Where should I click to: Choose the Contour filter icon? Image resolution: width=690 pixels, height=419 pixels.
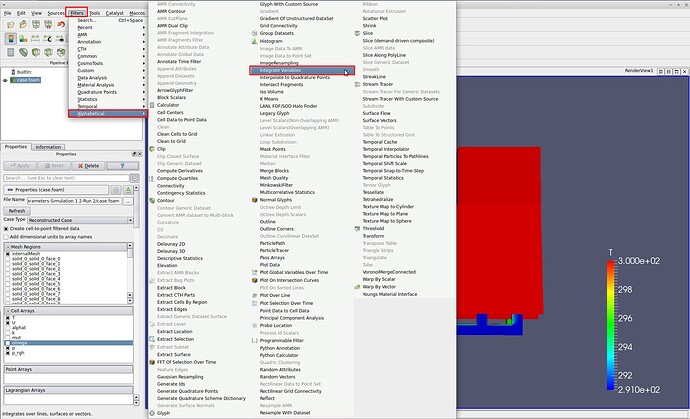coord(152,200)
